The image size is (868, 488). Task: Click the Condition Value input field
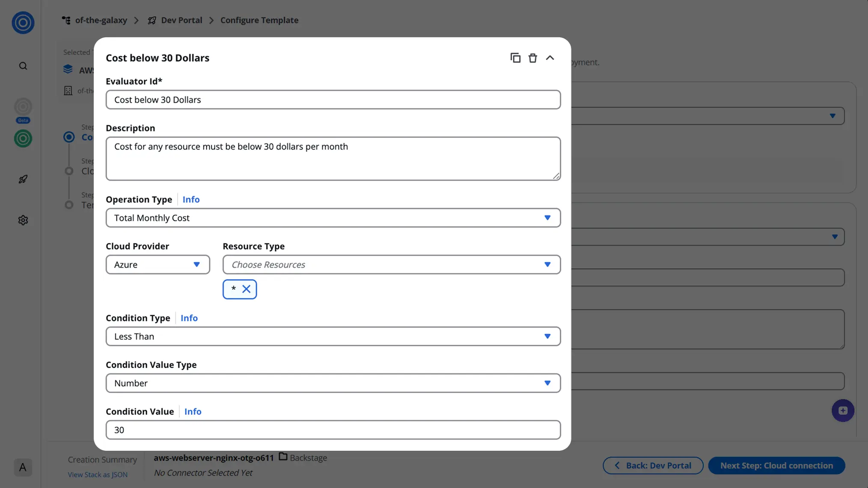click(x=333, y=430)
